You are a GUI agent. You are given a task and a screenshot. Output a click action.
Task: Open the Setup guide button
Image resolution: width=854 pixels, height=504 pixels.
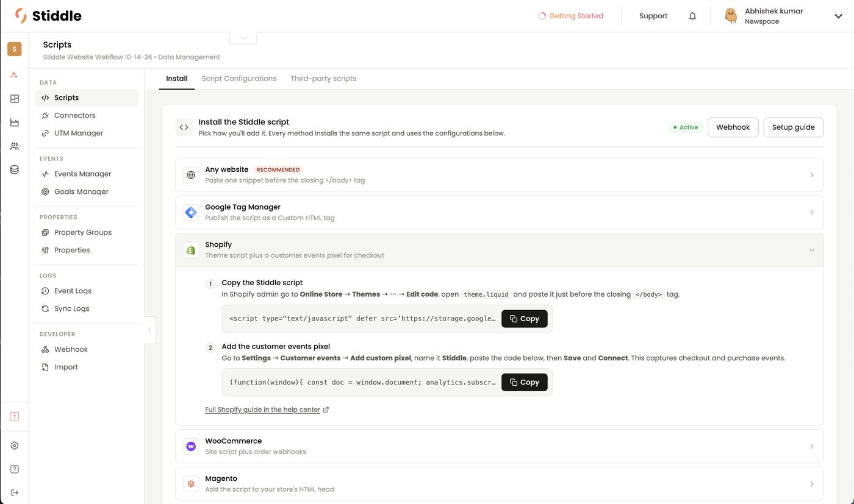point(793,127)
